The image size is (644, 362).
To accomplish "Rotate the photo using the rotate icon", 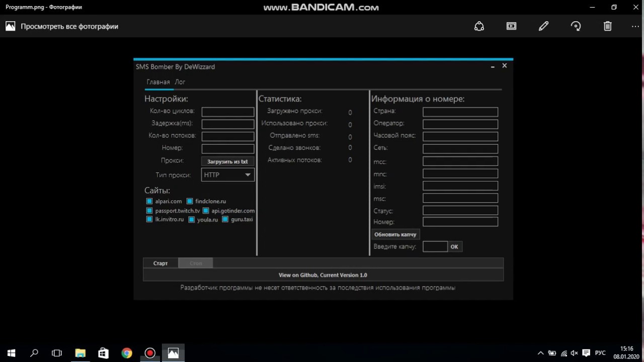I will (x=576, y=26).
